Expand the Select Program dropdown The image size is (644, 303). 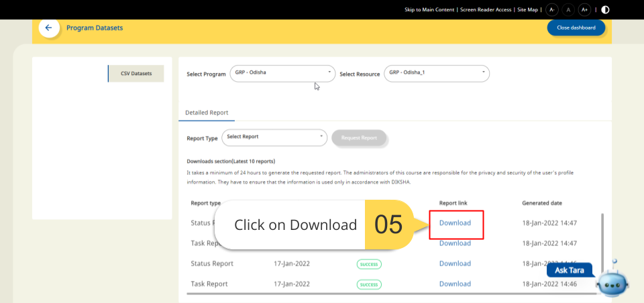point(282,74)
